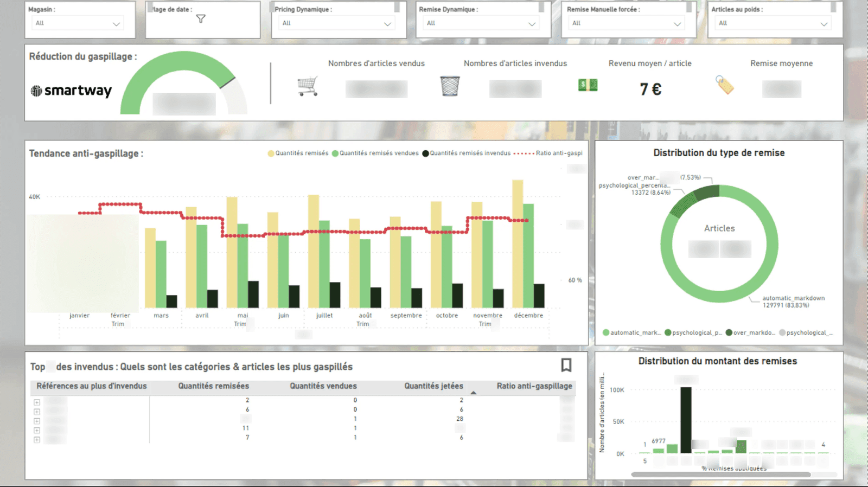Open the Remise Dynamique slicer dropdown
Viewport: 868px width, 487px height.
pos(481,23)
